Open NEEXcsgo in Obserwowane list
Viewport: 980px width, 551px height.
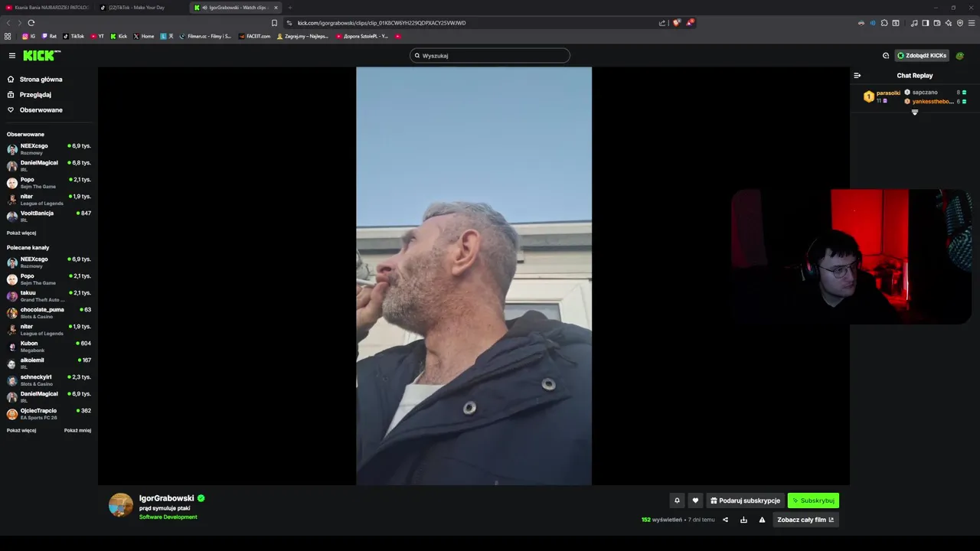click(x=49, y=148)
